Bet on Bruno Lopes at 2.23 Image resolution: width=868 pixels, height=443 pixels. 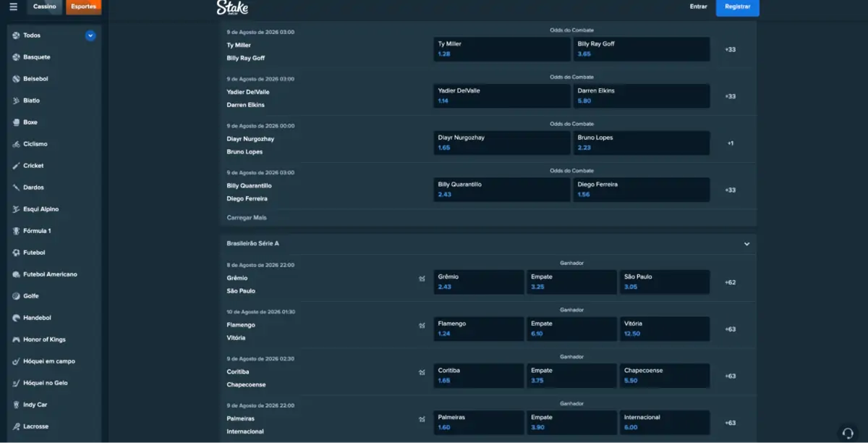pos(642,143)
